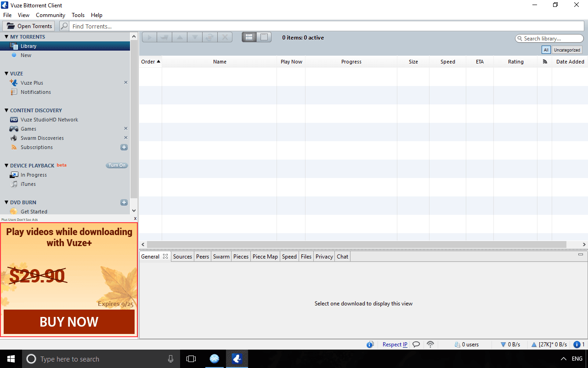This screenshot has width=588, height=368.
Task: Open the Notifications icon in sidebar
Action: (x=14, y=92)
